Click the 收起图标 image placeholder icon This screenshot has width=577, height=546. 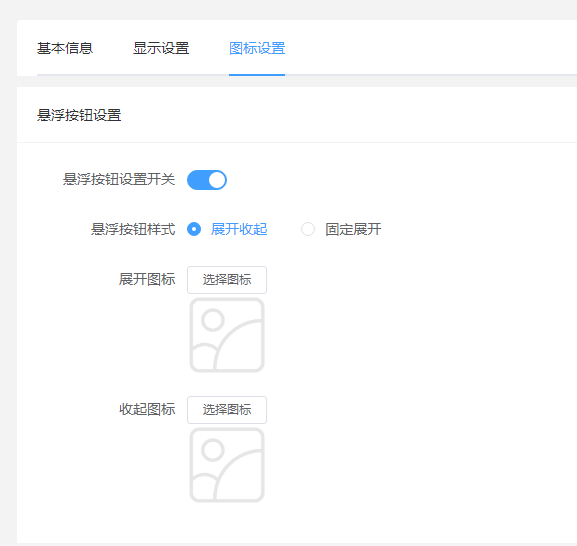(227, 465)
